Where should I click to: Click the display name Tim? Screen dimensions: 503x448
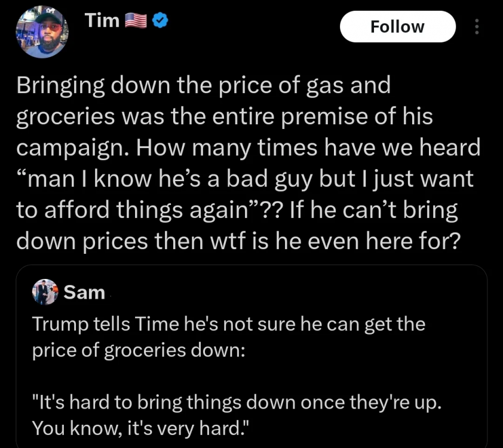tap(102, 21)
